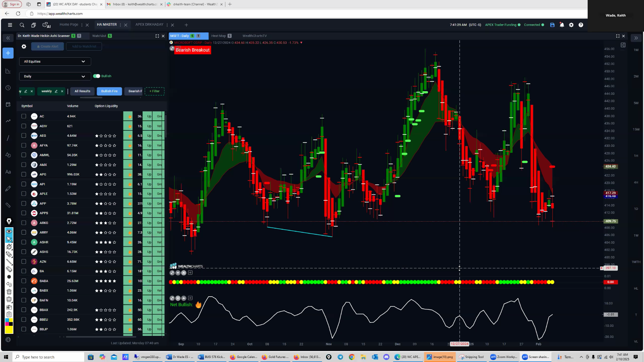
Task: Maximize the scanner panel
Action: click(157, 36)
